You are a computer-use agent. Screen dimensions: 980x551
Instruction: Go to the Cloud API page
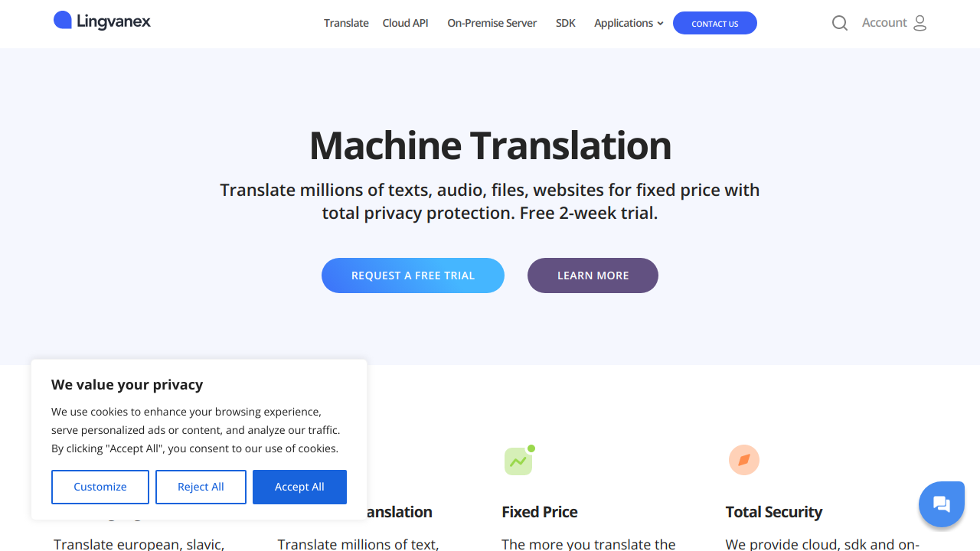tap(405, 23)
